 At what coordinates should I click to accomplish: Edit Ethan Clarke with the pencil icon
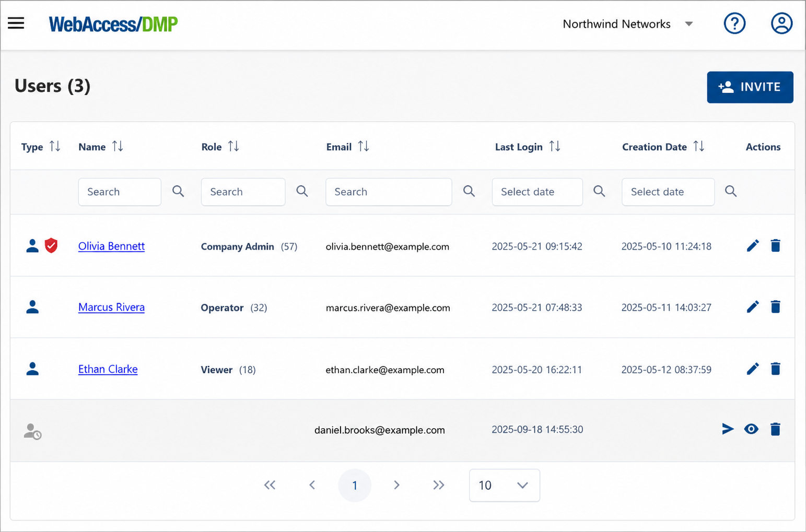point(753,369)
